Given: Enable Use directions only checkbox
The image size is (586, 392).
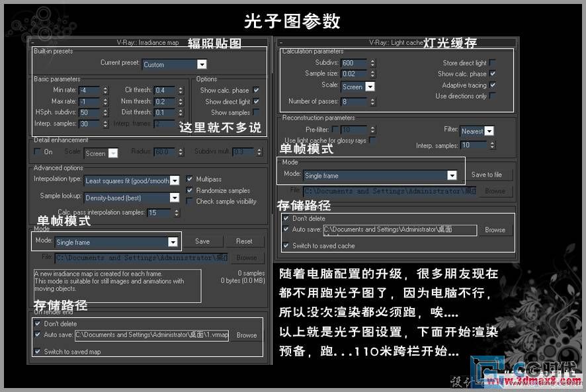Looking at the screenshot, I should coord(493,96).
